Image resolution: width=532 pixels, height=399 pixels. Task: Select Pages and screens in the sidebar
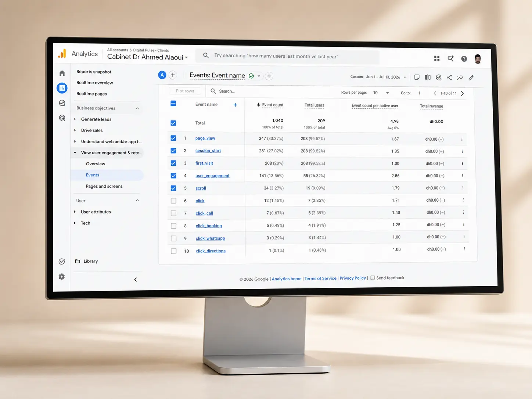104,186
